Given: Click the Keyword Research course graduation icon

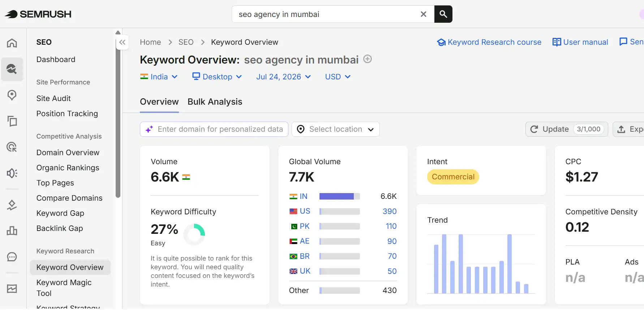Looking at the screenshot, I should tap(441, 43).
